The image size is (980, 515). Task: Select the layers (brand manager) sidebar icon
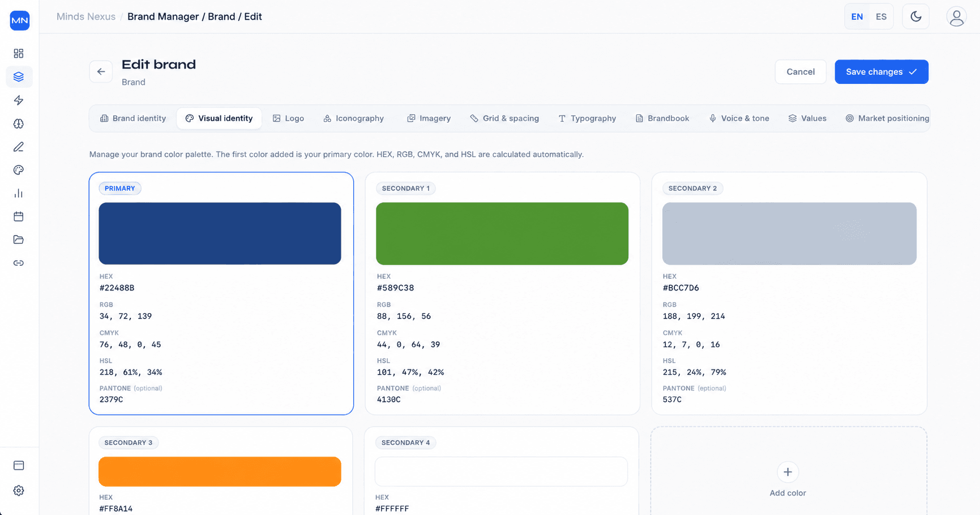point(19,76)
